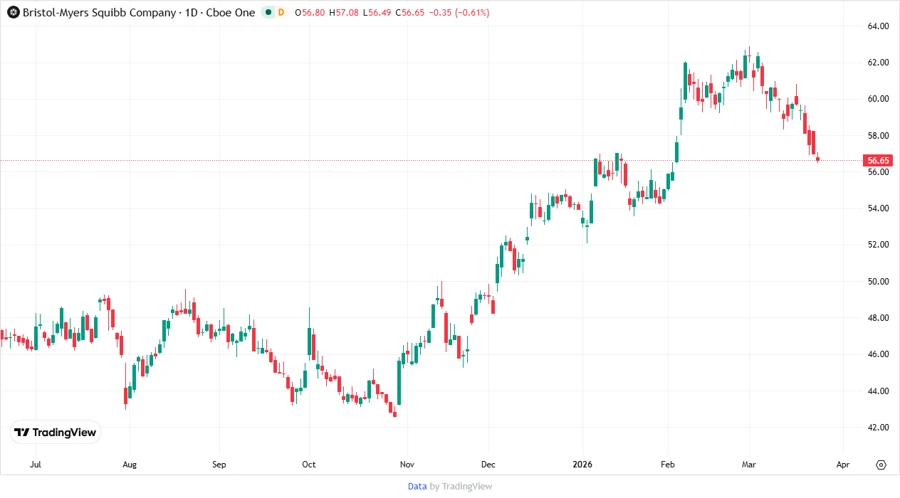Screen dimensions: 900x498
Task: Click the 'Apr' time axis label
Action: point(843,464)
